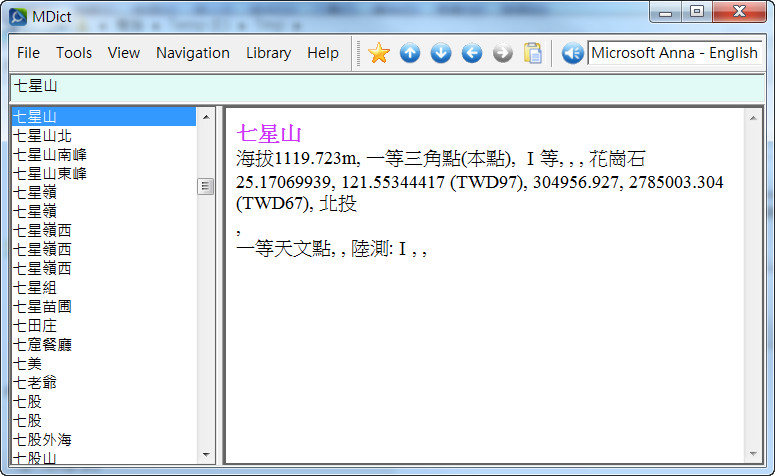Click word list scrollbar down arrow
775x476 pixels.
(206, 454)
